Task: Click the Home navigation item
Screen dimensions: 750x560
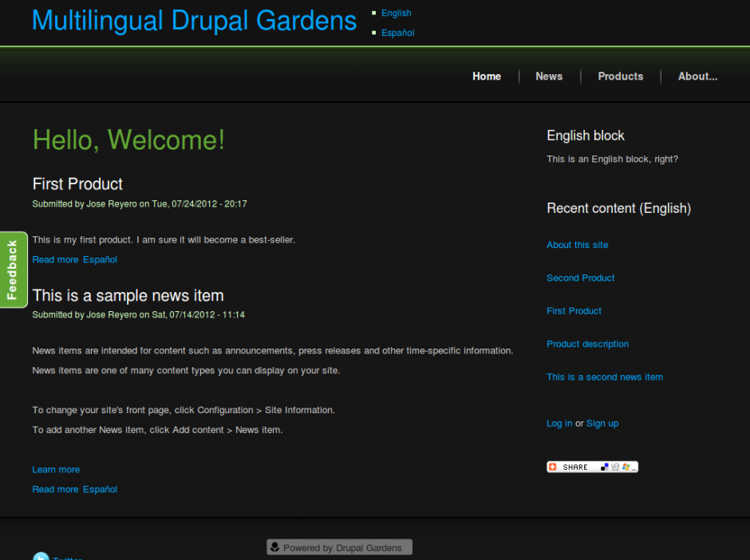Action: (487, 77)
